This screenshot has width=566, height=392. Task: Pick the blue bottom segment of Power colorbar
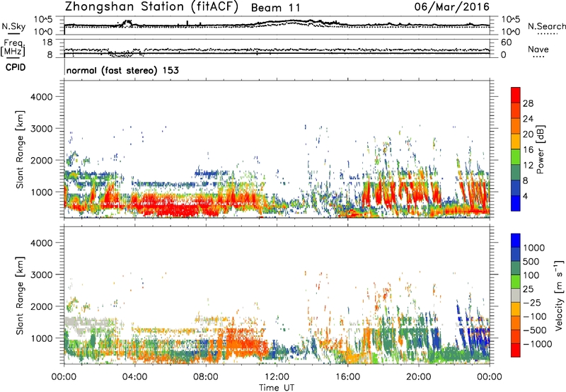tap(516, 204)
